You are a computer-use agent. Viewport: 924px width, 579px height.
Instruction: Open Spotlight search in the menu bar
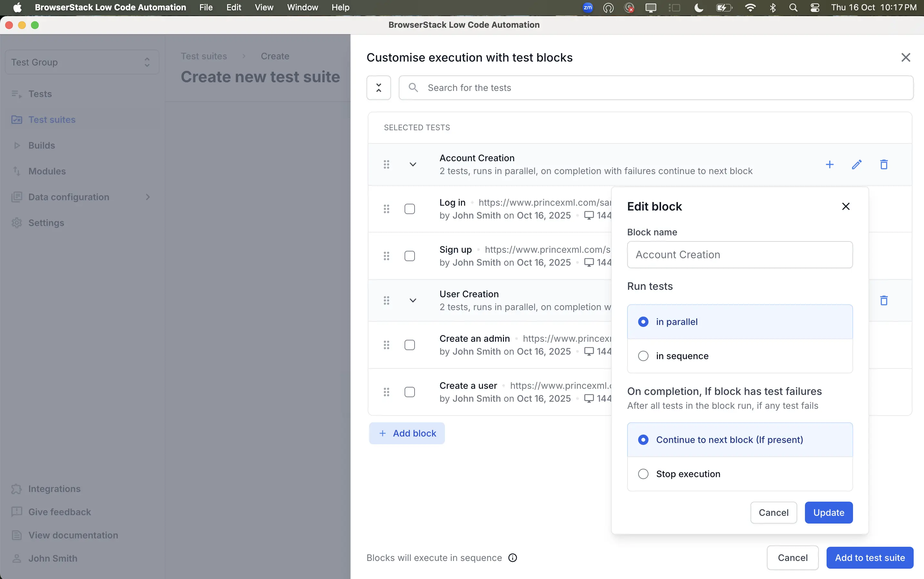tap(794, 7)
